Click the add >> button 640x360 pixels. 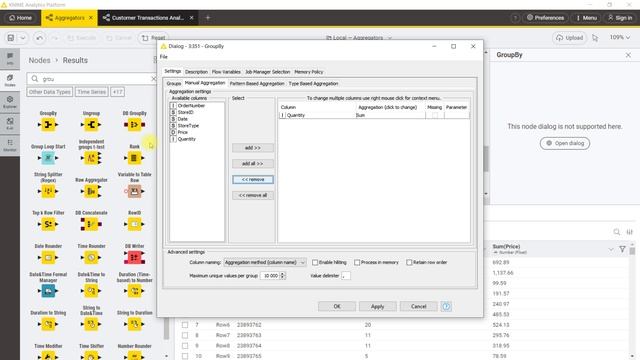tap(253, 148)
